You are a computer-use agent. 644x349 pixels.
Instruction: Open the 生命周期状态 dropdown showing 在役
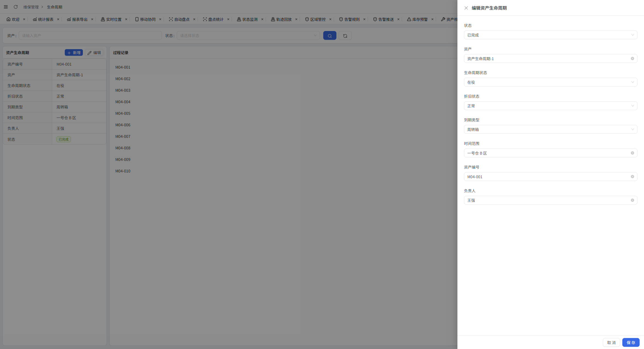(550, 82)
